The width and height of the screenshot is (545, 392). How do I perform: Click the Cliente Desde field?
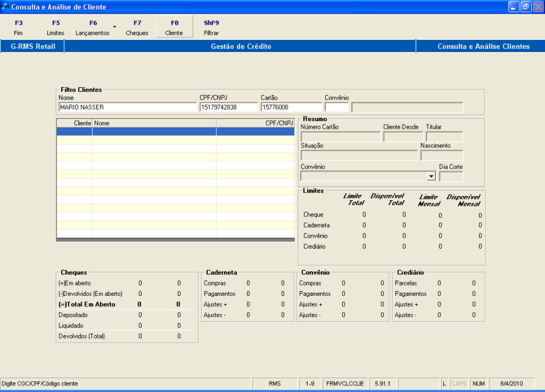403,137
